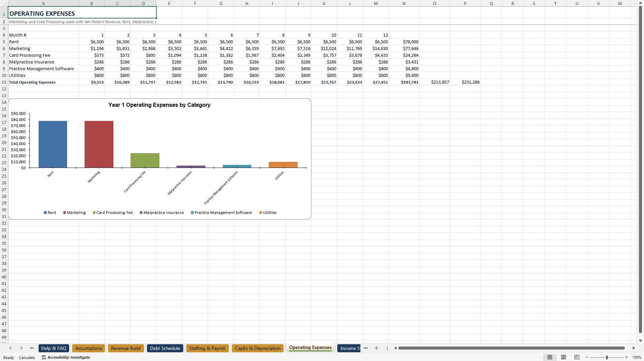The height and width of the screenshot is (361, 644).
Task: Click the Marketing legend entry
Action: (x=75, y=213)
